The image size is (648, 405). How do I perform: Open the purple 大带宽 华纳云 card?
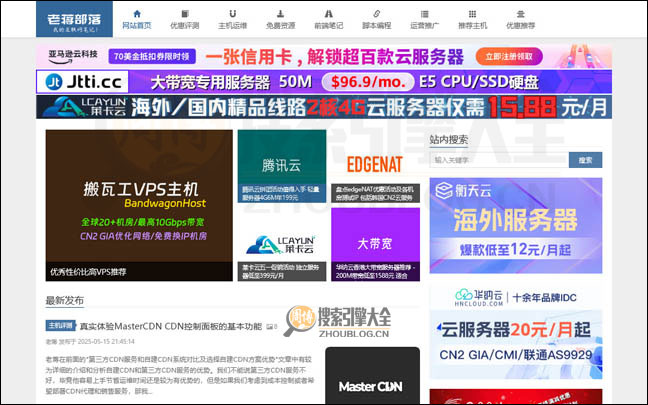(x=375, y=244)
